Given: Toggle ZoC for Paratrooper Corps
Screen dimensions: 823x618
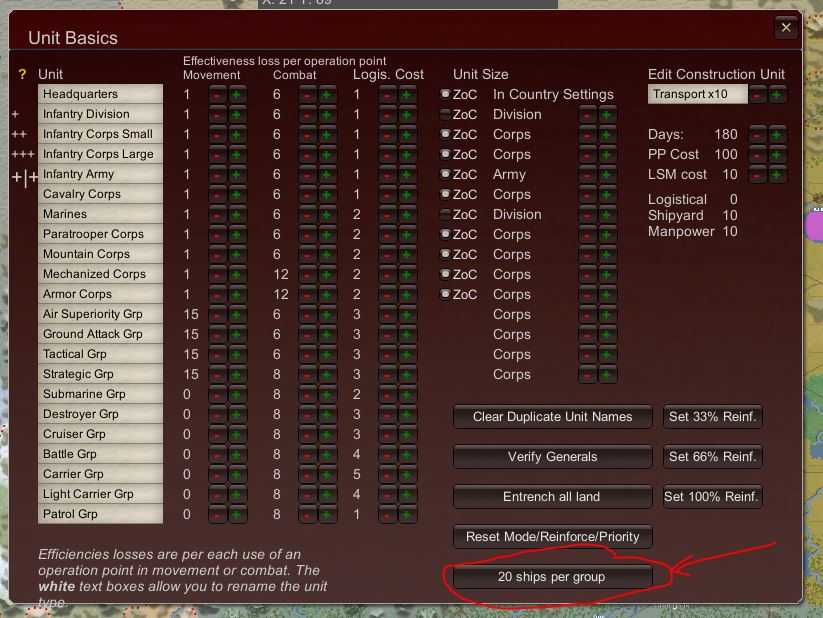Looking at the screenshot, I should [x=445, y=234].
